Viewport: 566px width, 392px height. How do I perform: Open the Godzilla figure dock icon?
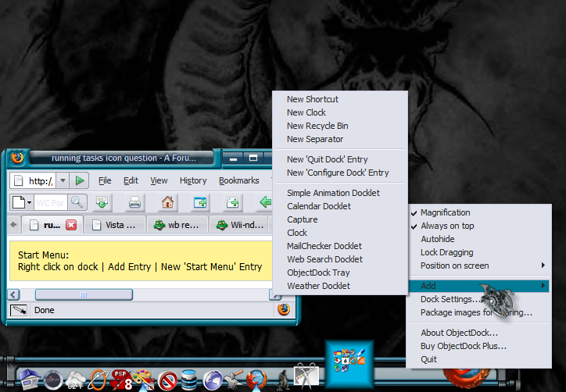point(283,380)
